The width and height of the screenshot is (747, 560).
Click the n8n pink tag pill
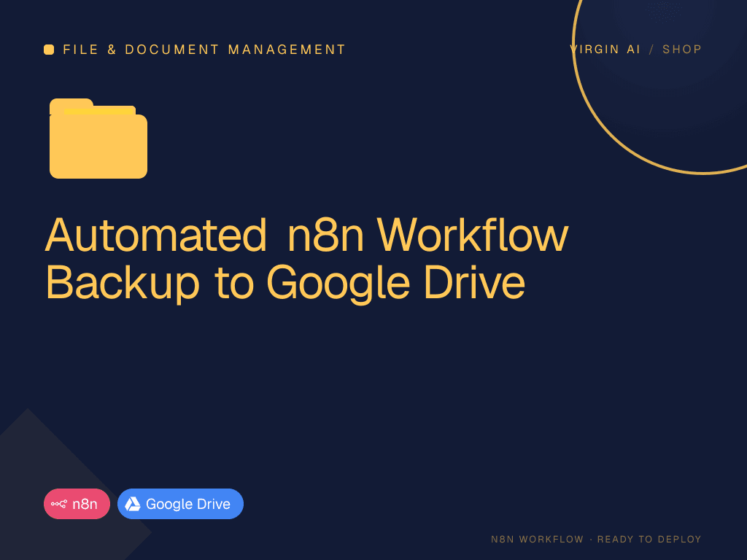click(x=77, y=504)
